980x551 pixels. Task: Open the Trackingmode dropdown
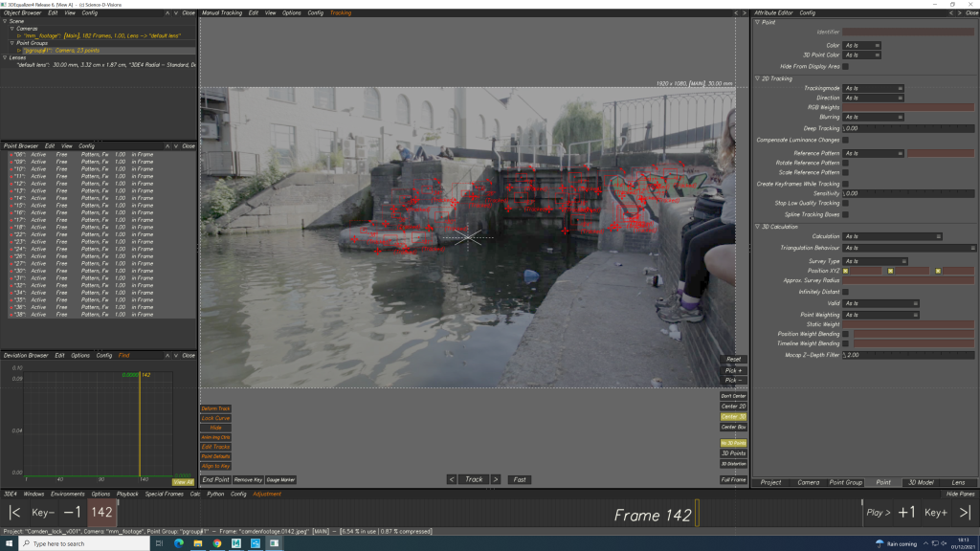873,88
